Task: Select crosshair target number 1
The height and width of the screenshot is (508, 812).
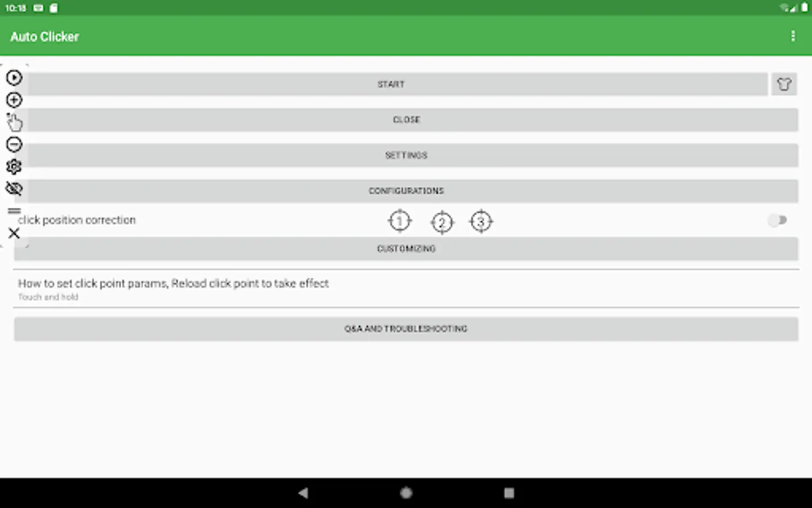Action: tap(400, 221)
